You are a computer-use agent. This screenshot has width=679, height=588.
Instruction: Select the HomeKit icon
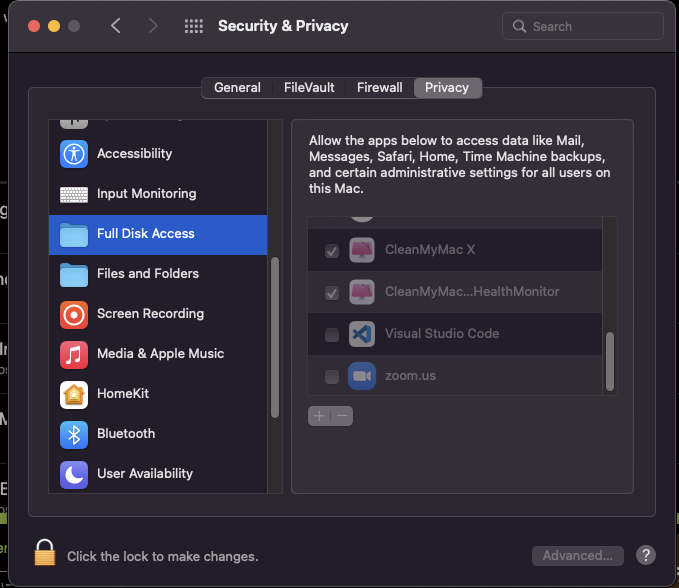[74, 394]
